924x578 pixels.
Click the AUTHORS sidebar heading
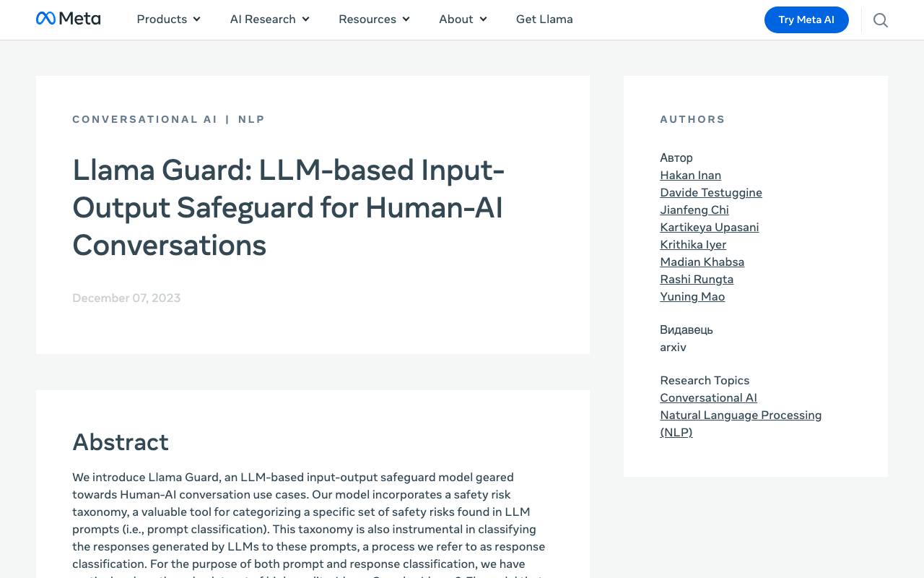pos(692,119)
